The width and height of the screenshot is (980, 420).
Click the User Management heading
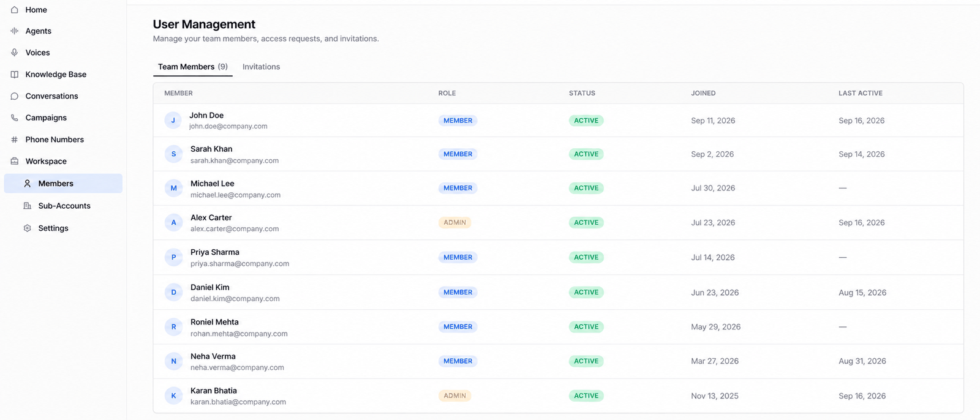point(204,24)
